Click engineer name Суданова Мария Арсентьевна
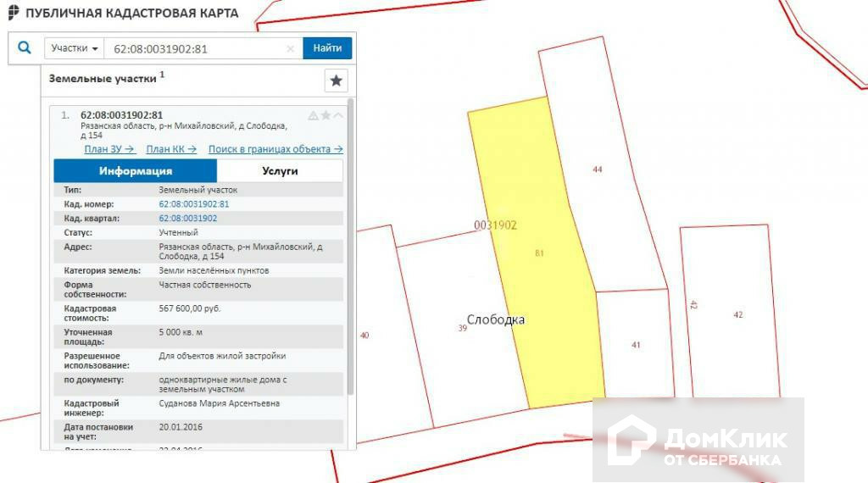Image resolution: width=868 pixels, height=483 pixels. click(x=220, y=404)
